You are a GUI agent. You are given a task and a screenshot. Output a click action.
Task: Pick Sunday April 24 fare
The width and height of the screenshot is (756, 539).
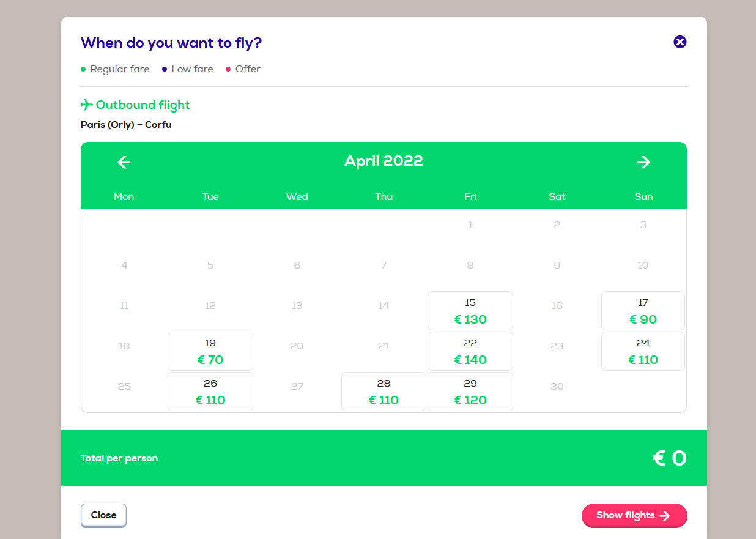[x=643, y=351]
